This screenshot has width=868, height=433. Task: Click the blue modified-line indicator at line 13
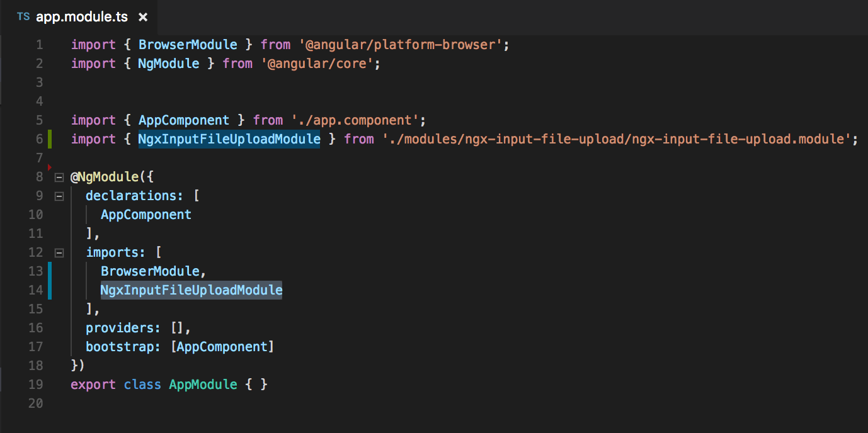[50, 271]
